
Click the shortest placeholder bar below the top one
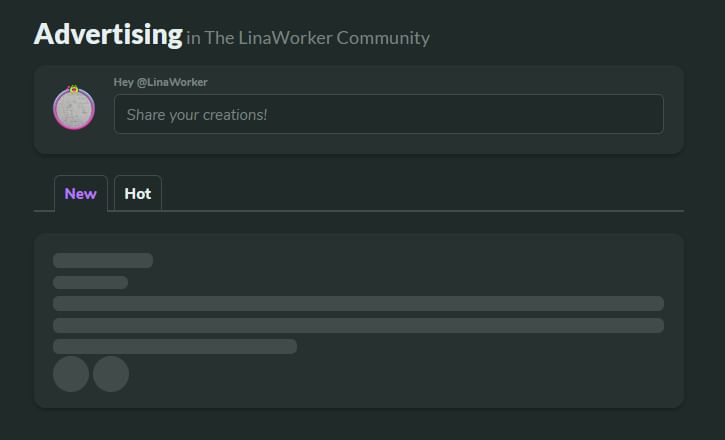(x=91, y=282)
